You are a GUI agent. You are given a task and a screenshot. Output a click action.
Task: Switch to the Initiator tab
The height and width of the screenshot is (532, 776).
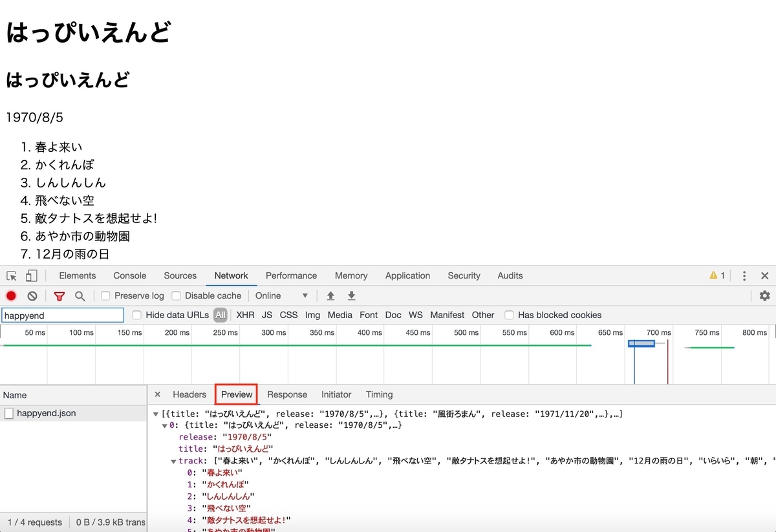(336, 394)
